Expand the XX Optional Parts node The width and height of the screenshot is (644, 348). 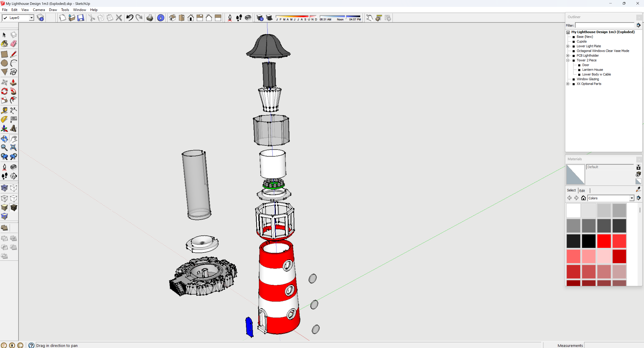click(568, 84)
